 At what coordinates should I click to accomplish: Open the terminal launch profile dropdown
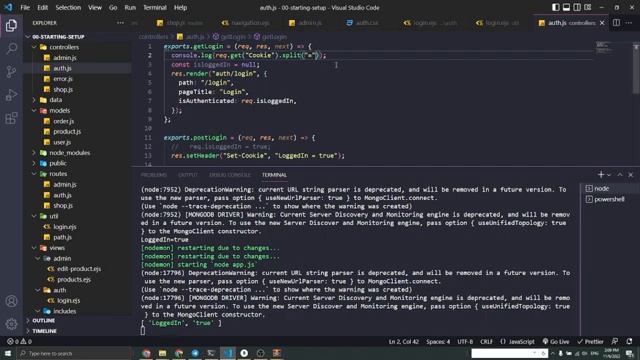(609, 175)
